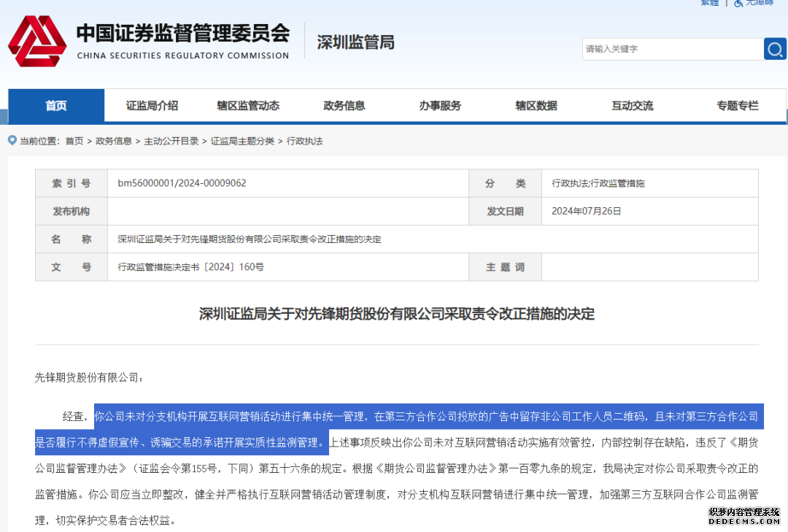
Task: Click the red CSRC logo emblem
Action: (37, 42)
